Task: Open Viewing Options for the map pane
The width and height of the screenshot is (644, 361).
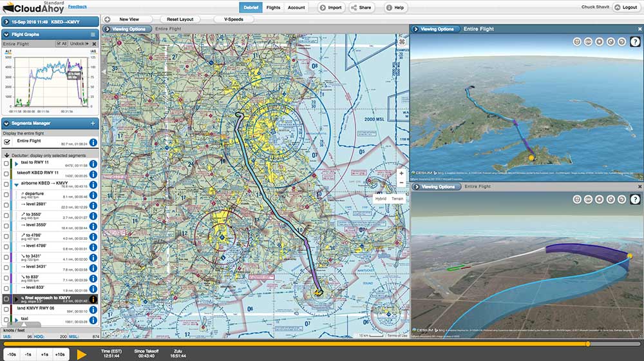Action: [126, 29]
